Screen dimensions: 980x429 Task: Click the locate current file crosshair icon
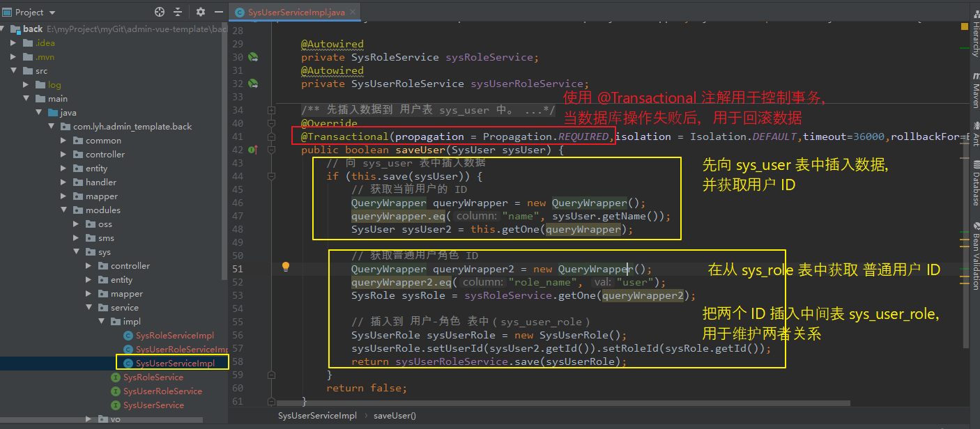159,12
